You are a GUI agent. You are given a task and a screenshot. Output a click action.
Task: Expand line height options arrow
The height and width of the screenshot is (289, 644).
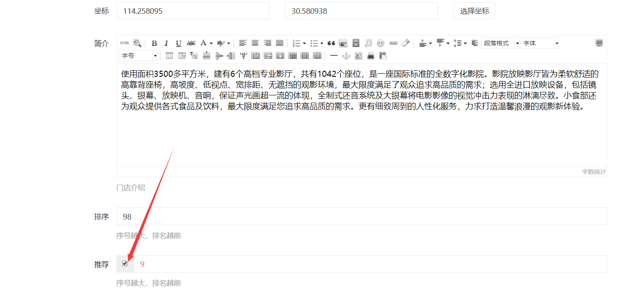point(465,43)
